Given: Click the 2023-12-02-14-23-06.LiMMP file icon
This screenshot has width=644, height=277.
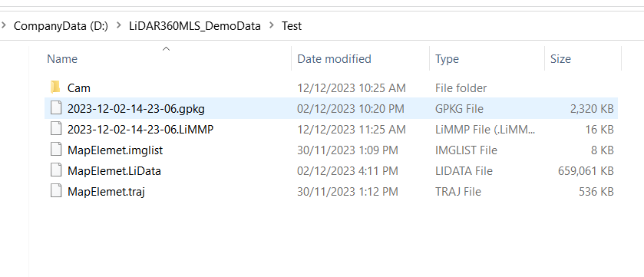Looking at the screenshot, I should point(56,129).
